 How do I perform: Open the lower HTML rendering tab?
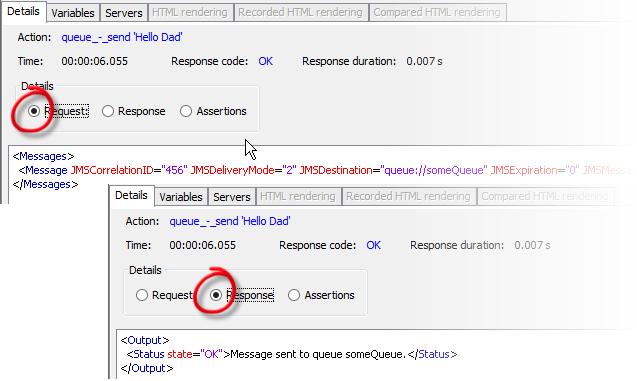tap(298, 197)
